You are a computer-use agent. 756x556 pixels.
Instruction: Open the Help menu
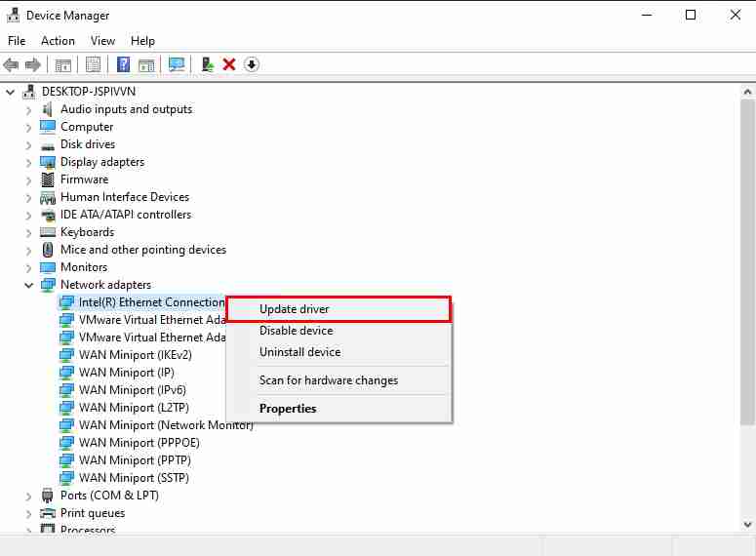point(142,41)
